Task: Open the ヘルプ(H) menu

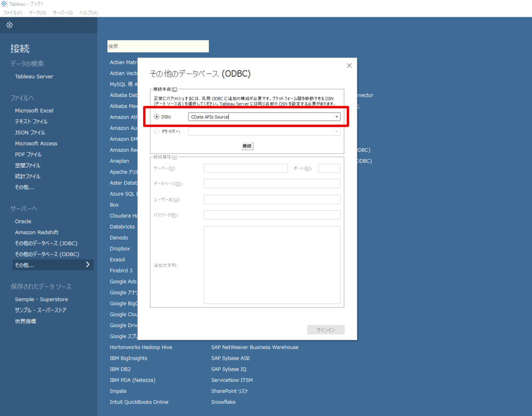Action: coord(89,13)
